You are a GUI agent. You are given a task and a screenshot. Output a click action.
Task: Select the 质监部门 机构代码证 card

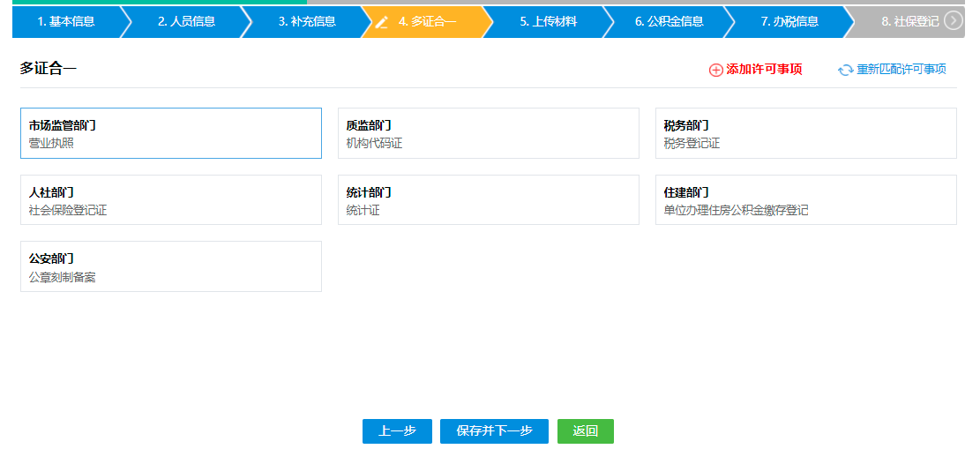click(x=488, y=133)
